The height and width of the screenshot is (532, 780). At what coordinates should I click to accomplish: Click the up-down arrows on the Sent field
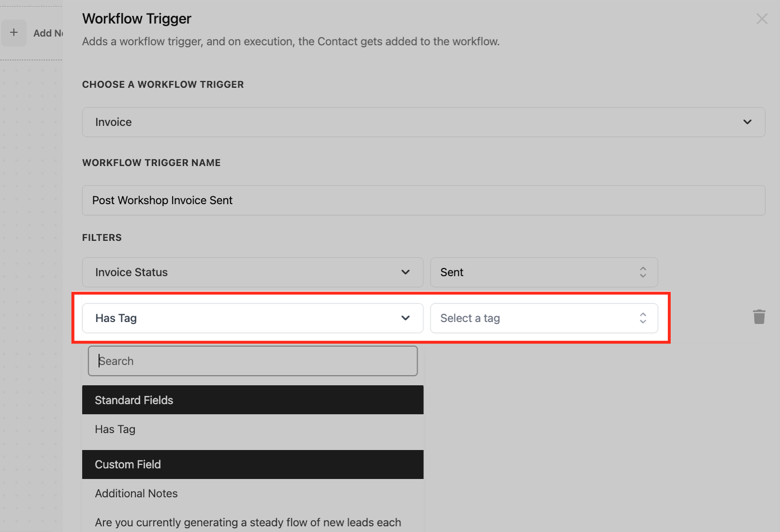643,272
